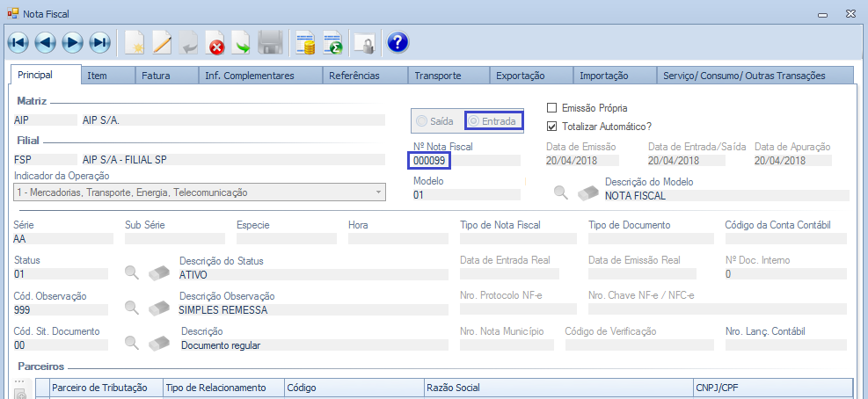Search Status with the magnifier icon
The image size is (868, 399).
pyautogui.click(x=132, y=272)
